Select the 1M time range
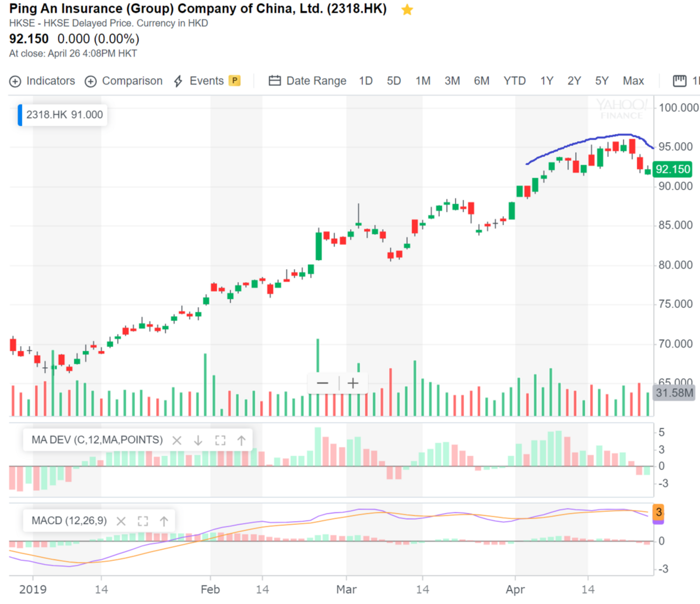 click(423, 81)
